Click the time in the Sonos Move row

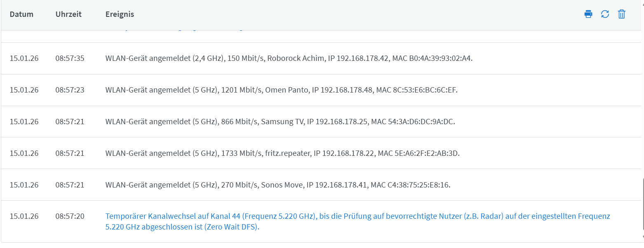click(70, 185)
